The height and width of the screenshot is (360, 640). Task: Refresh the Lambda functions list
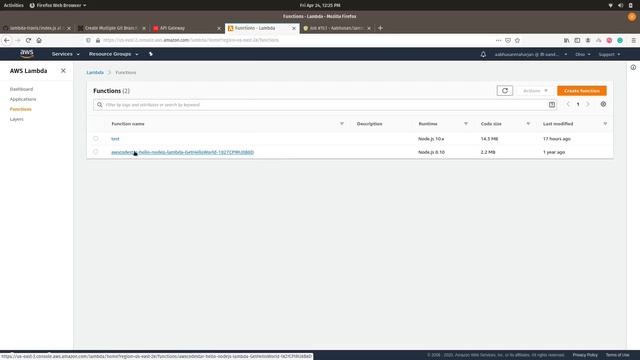tap(505, 91)
